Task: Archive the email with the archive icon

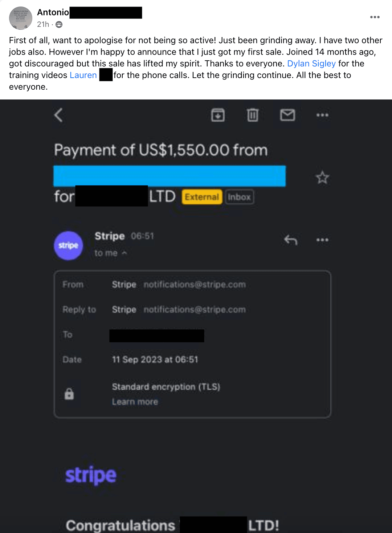Action: tap(218, 115)
